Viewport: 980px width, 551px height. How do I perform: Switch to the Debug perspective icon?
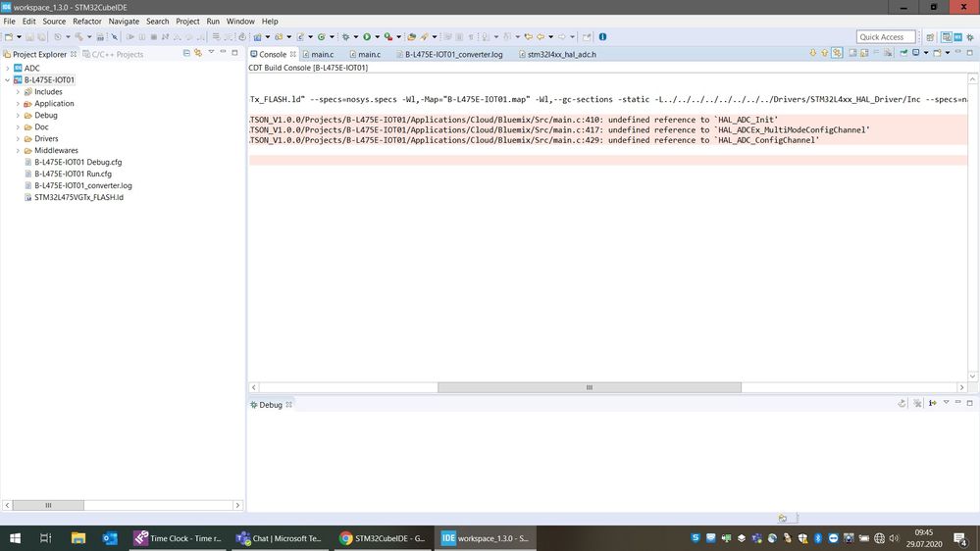coord(970,37)
